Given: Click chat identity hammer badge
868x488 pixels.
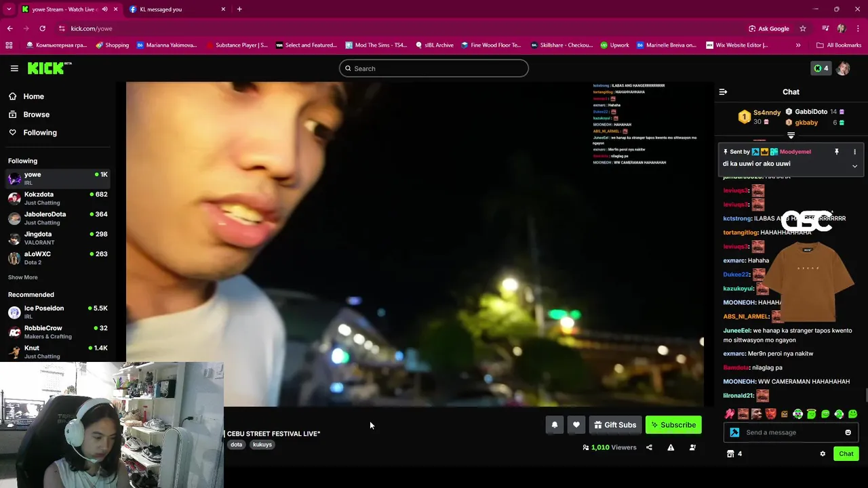Looking at the screenshot, I should pyautogui.click(x=734, y=432).
